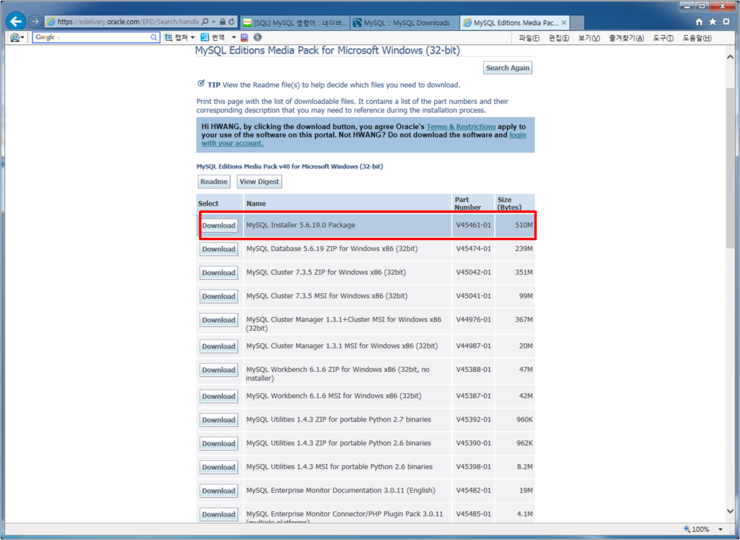Open the new tab button

tap(577, 23)
